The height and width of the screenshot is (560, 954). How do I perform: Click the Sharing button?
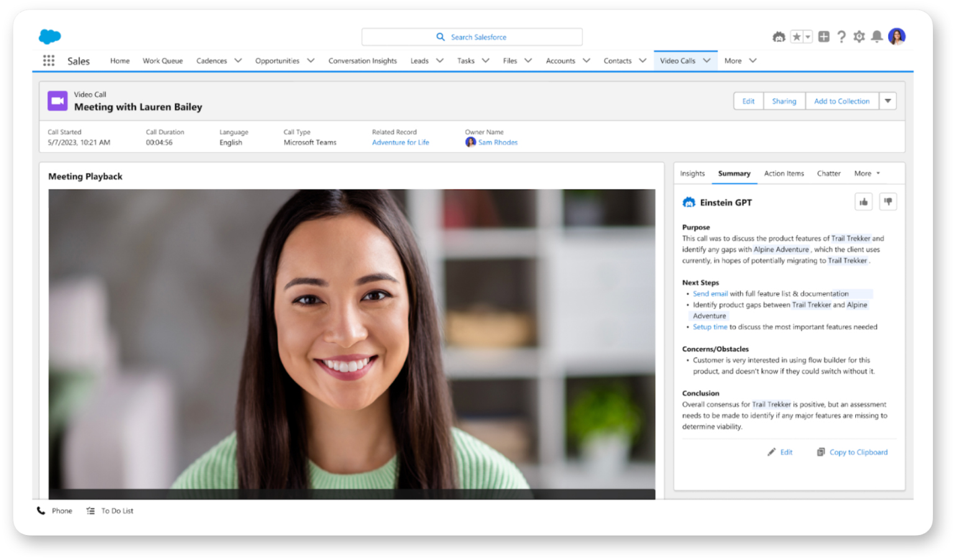pos(784,101)
